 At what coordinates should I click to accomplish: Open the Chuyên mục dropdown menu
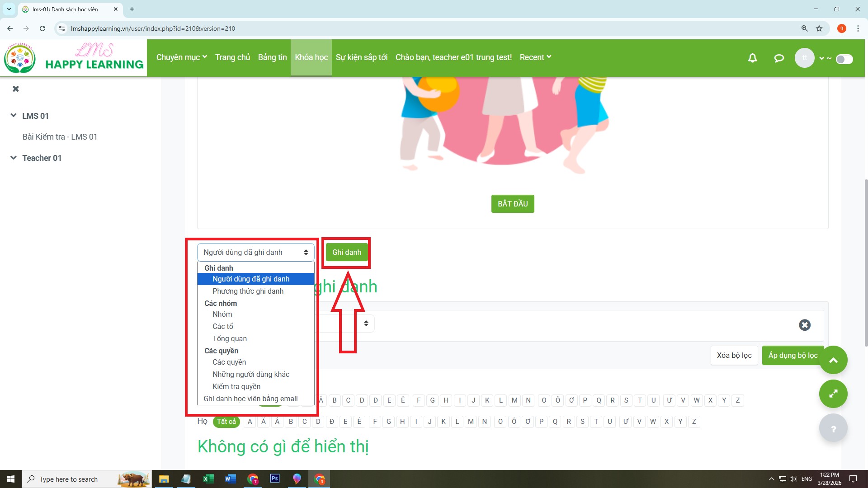pyautogui.click(x=181, y=57)
